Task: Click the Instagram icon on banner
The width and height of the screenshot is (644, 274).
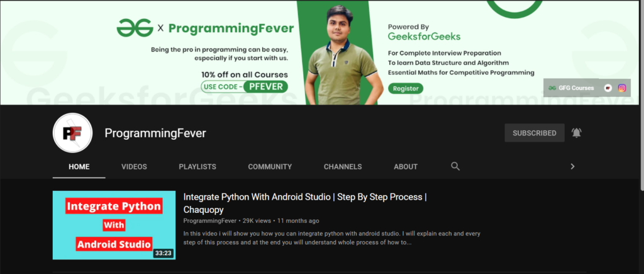Action: click(622, 88)
